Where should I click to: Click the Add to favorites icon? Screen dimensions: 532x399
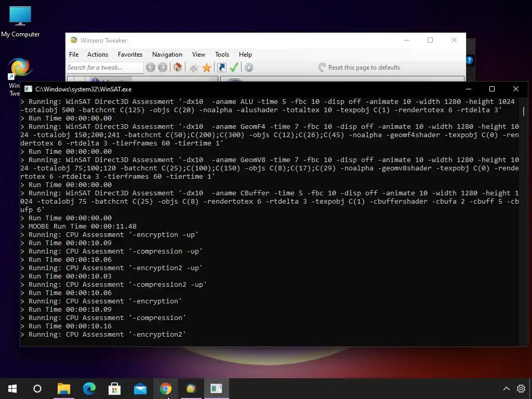pos(194,68)
